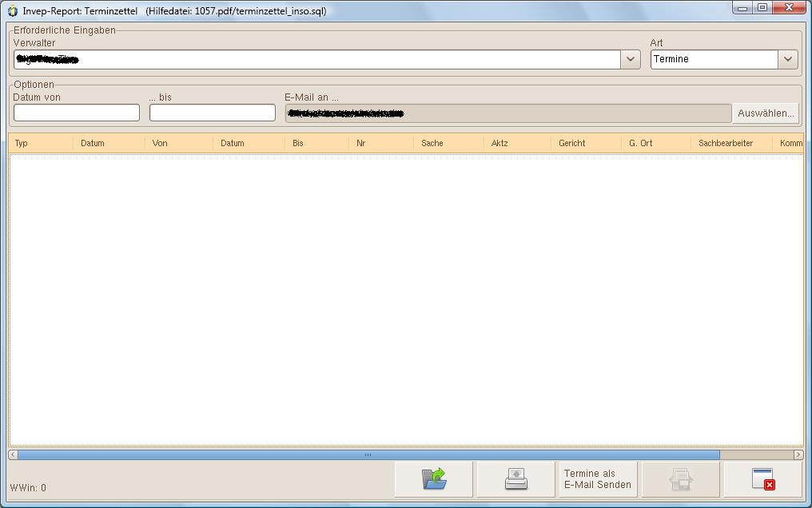Sort by the Aktz column header

pos(517,143)
